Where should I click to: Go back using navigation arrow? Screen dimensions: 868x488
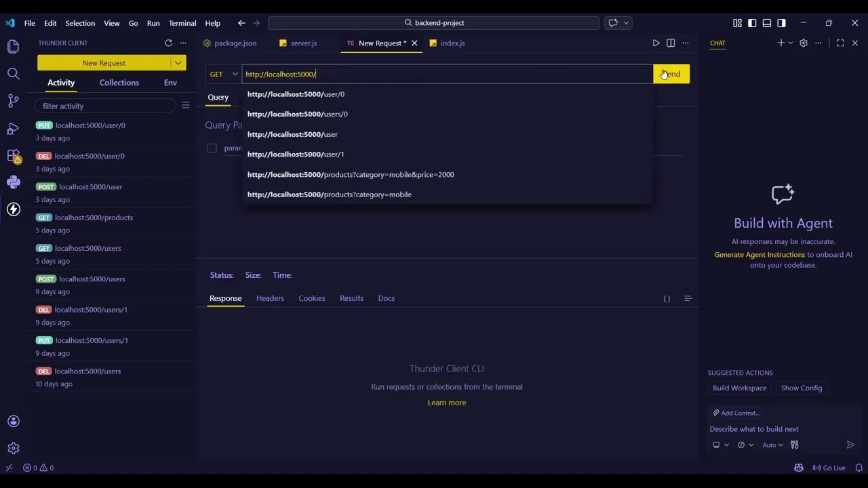click(241, 22)
